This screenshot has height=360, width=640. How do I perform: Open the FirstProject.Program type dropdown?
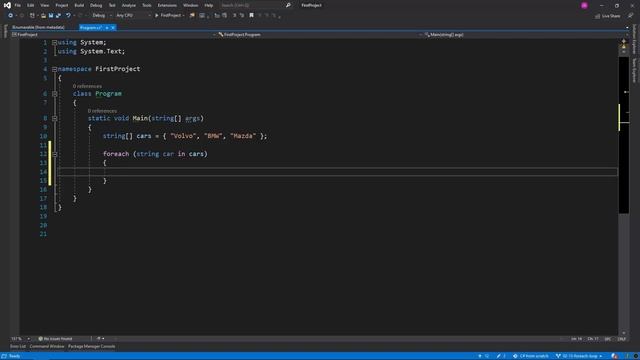[x=319, y=35]
